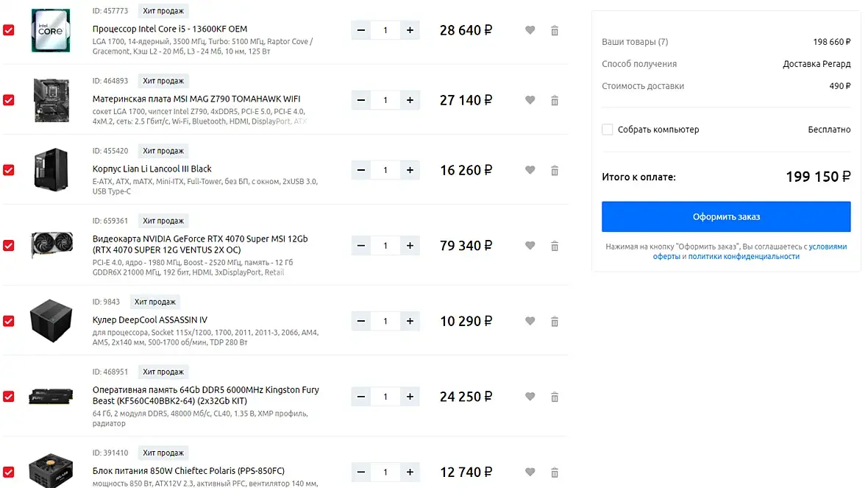Enable the "Собрать компьютер" checkbox
This screenshot has width=868, height=488.
coord(608,130)
